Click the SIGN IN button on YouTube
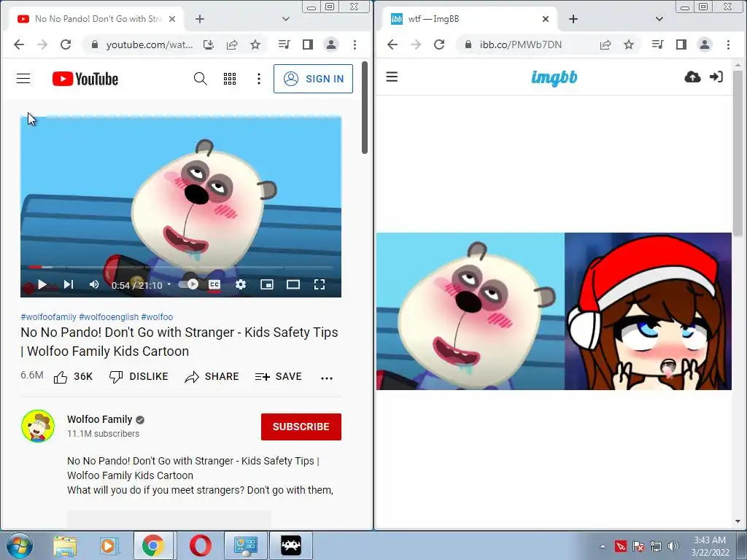 pos(313,79)
